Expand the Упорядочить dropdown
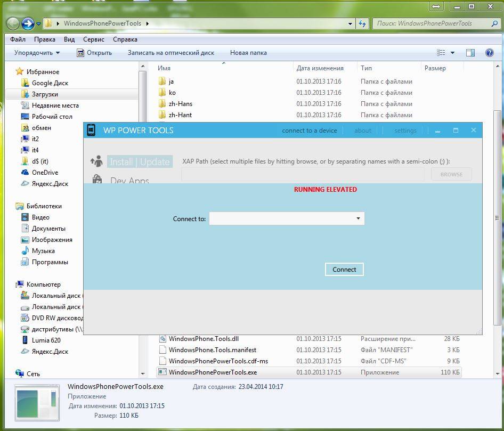 tap(37, 53)
